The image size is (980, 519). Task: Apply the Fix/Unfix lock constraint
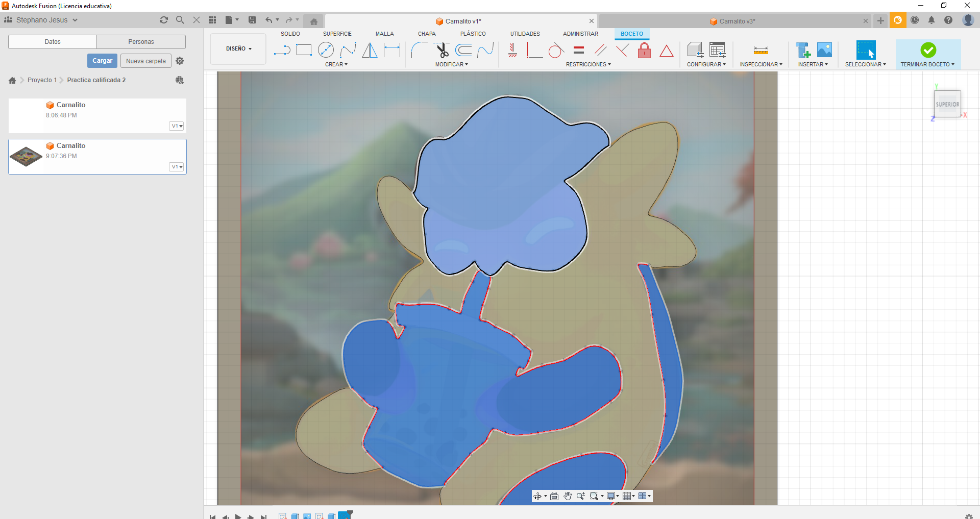point(645,50)
